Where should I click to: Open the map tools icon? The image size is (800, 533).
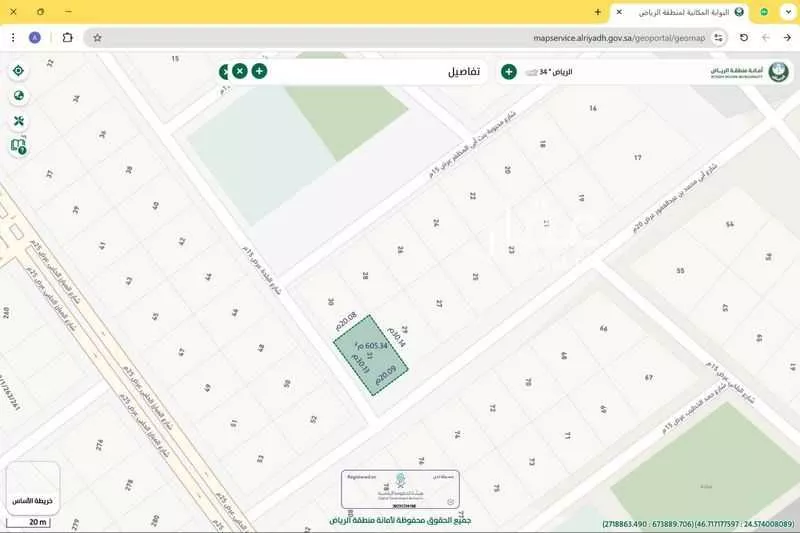pos(18,121)
